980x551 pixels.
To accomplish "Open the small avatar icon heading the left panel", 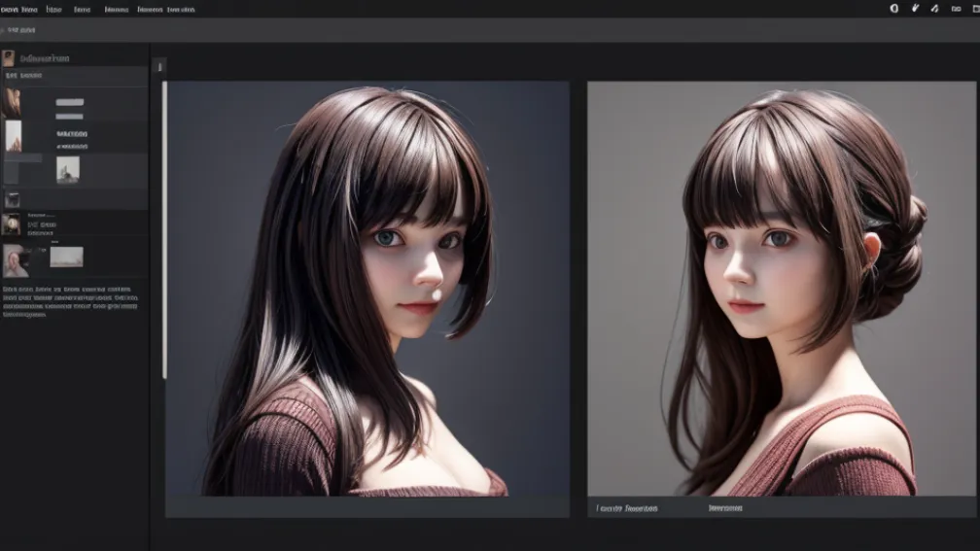I will [x=8, y=58].
